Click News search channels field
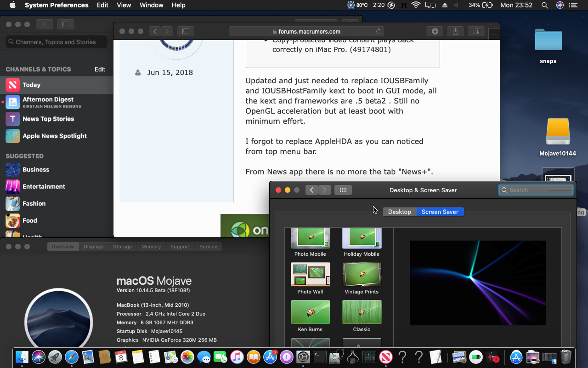The image size is (588, 368). (x=57, y=42)
